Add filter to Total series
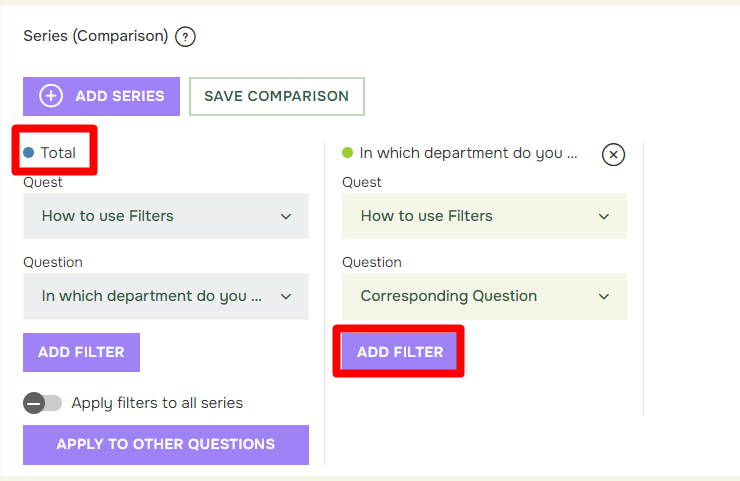740x481 pixels. 81,352
